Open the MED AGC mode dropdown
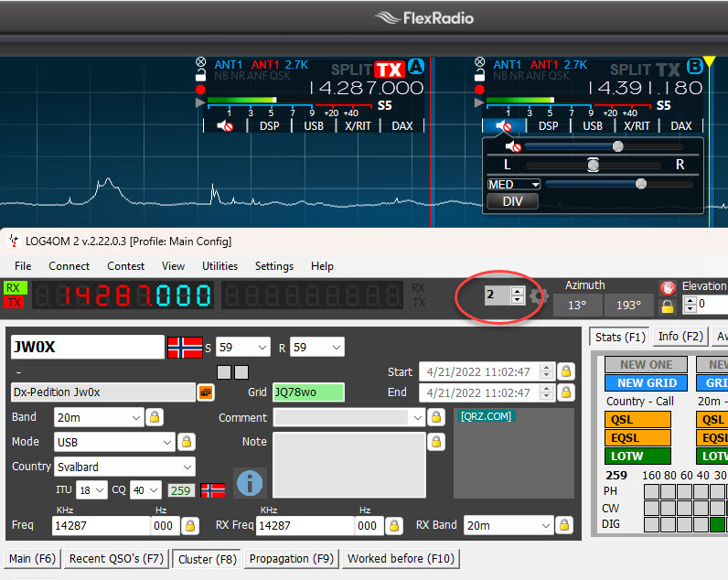Screen dimensions: 728x580 click(514, 185)
